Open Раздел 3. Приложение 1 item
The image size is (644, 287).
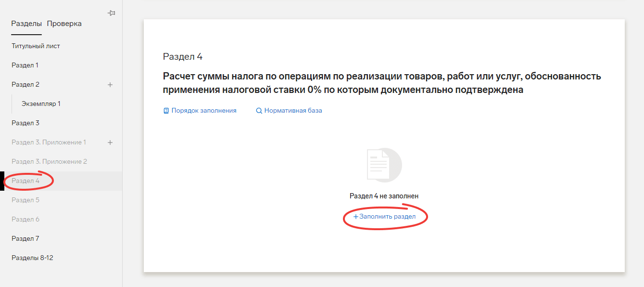(49, 143)
